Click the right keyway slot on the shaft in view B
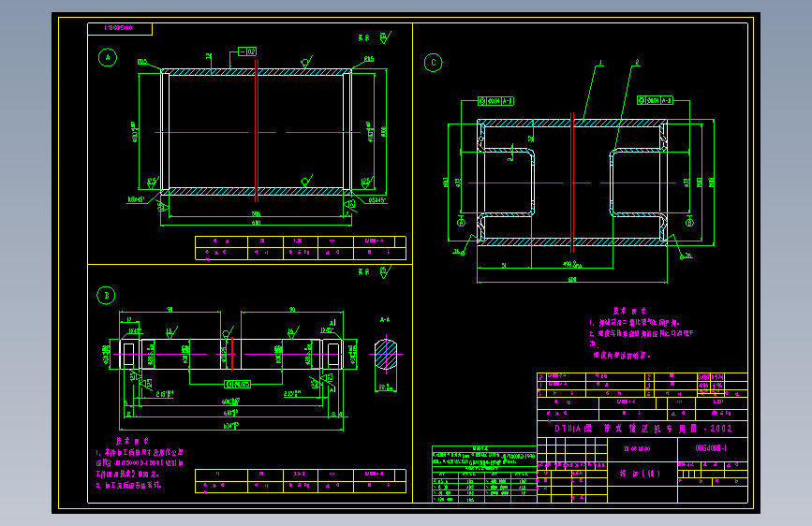This screenshot has width=812, height=526. (333, 354)
